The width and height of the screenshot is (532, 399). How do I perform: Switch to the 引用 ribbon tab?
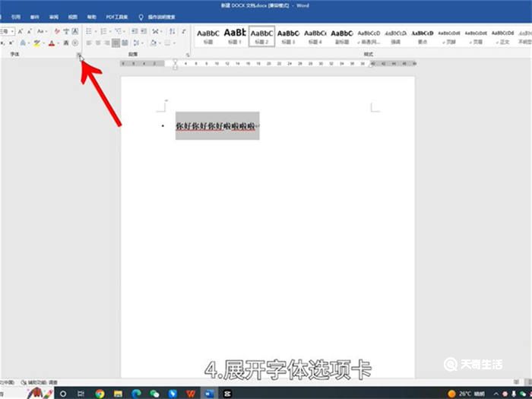tap(16, 17)
